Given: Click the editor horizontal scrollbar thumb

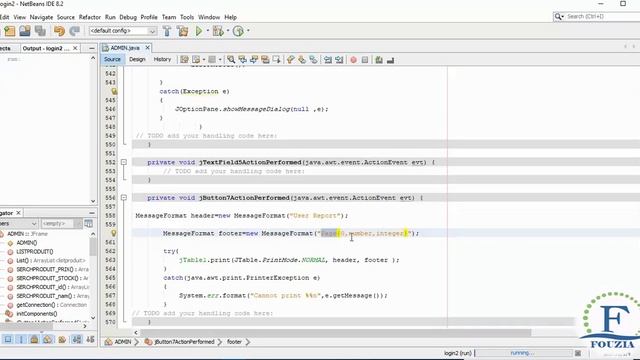Looking at the screenshot, I should pos(336,333).
